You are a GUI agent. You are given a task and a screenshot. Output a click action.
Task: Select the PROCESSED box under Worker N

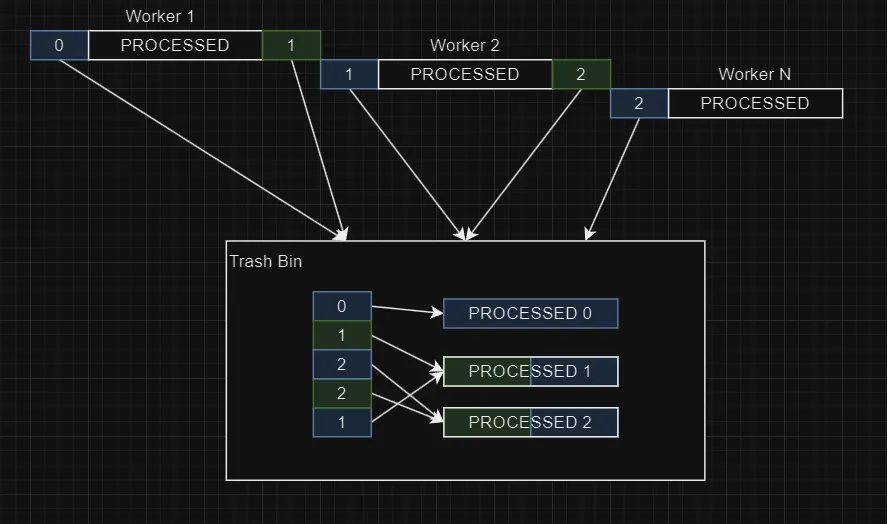pos(755,103)
